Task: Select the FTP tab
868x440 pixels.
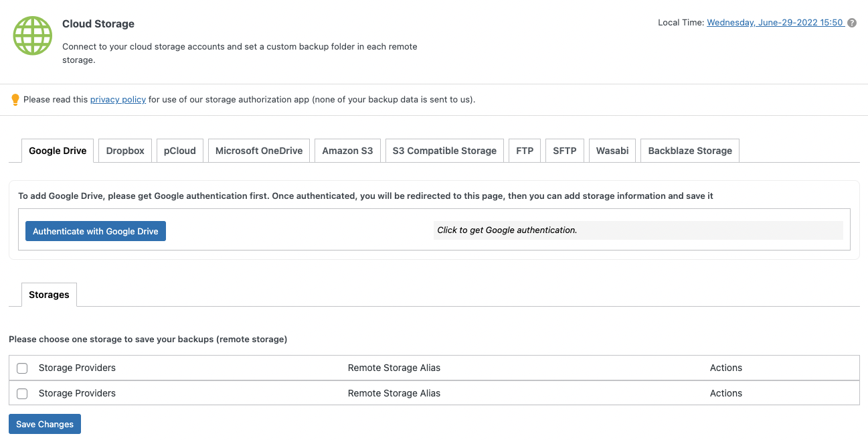Action: [525, 151]
